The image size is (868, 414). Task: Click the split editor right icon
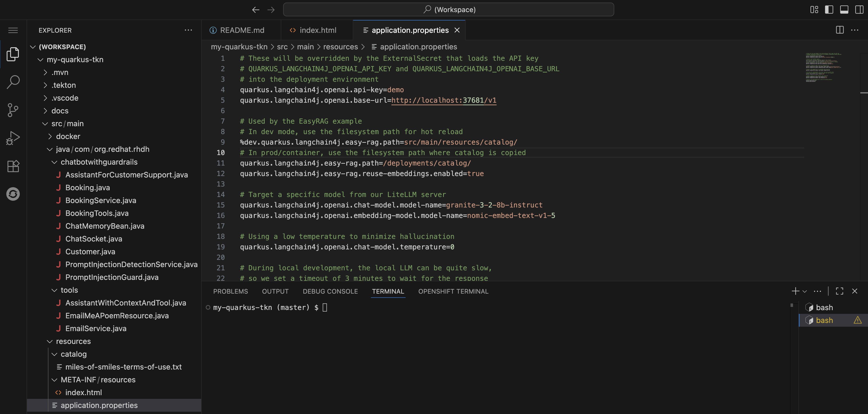tap(839, 30)
